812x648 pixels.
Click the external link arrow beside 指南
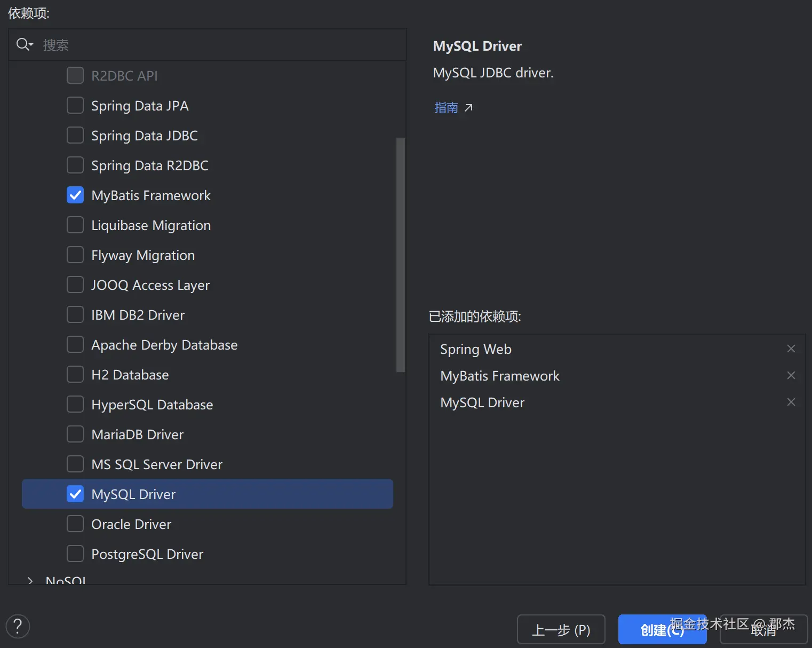(468, 108)
